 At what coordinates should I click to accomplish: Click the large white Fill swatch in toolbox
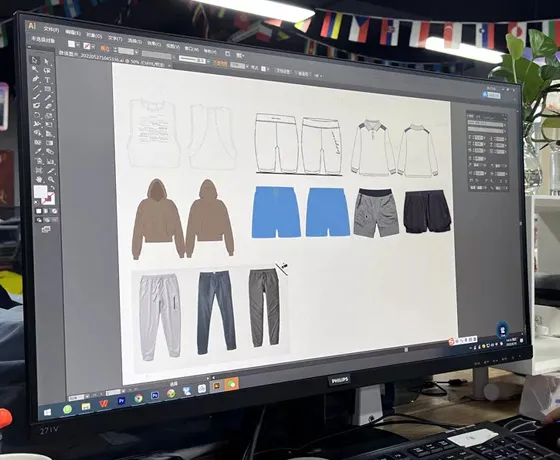tap(40, 192)
